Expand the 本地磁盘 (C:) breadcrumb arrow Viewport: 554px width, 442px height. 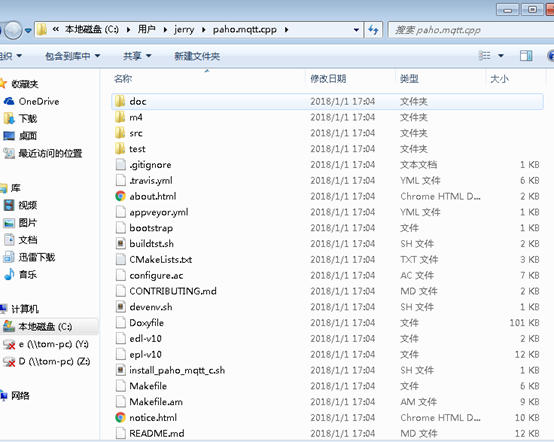tap(128, 30)
